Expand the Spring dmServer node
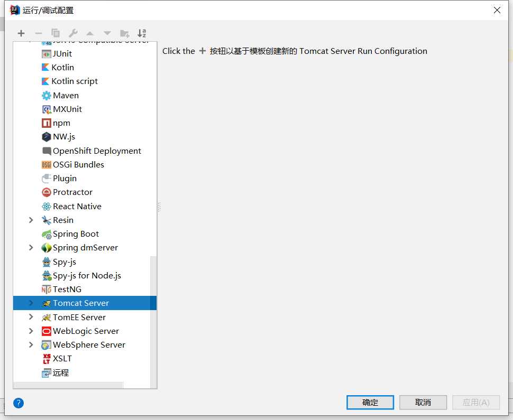513x420 pixels. 31,247
